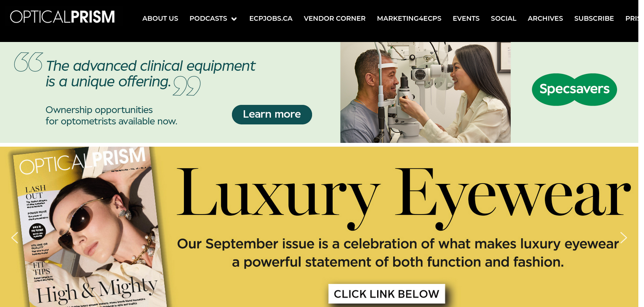Click the optometrist exam photo in ad

tap(425, 92)
